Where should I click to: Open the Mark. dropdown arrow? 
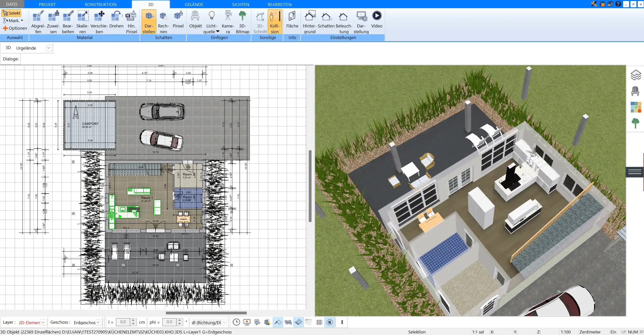(x=22, y=21)
